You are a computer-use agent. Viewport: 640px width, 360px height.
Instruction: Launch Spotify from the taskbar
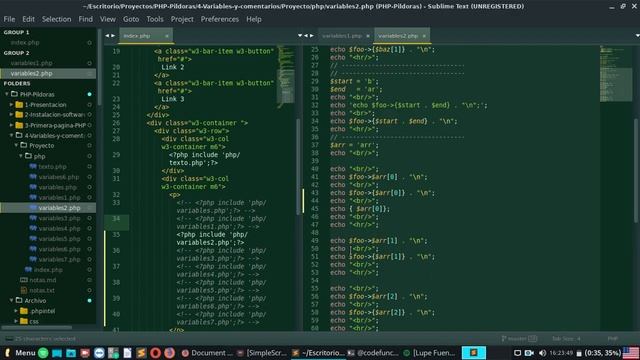pos(43,353)
